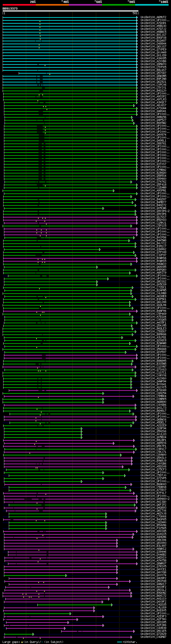Viewport: 171px width, 644px height.
Task: Select hit label UniRef100_B1Q487
Action: tap(153, 41)
